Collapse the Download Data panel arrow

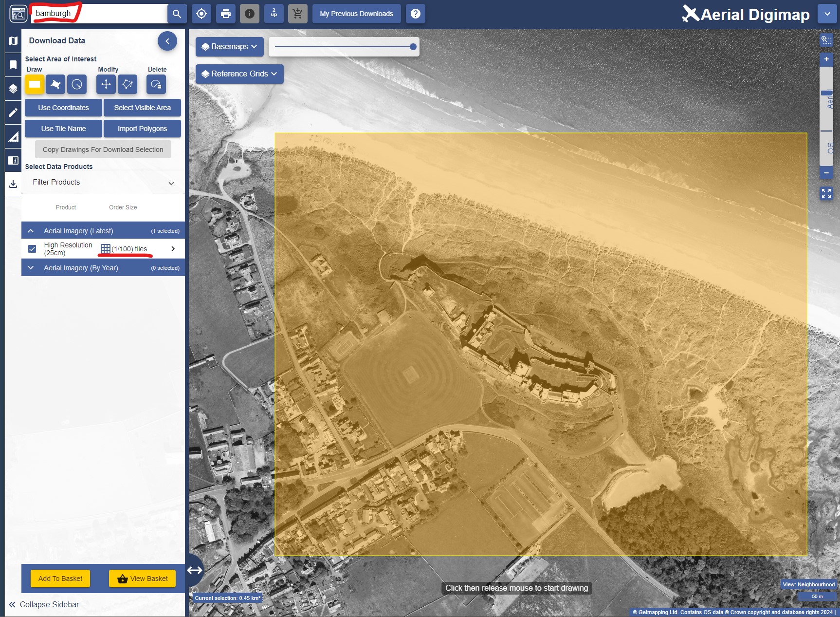point(167,41)
